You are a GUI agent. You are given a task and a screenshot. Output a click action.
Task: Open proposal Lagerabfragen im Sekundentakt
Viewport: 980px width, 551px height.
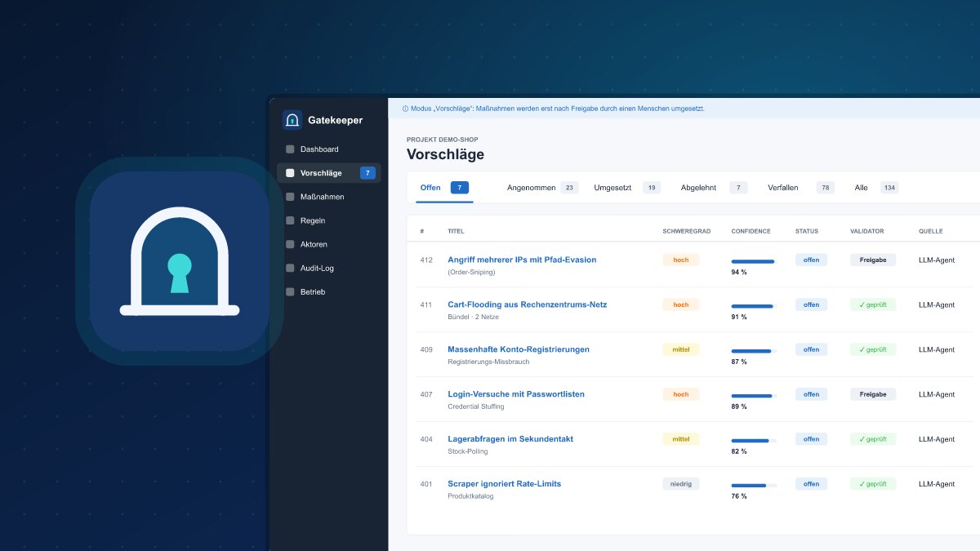point(510,439)
